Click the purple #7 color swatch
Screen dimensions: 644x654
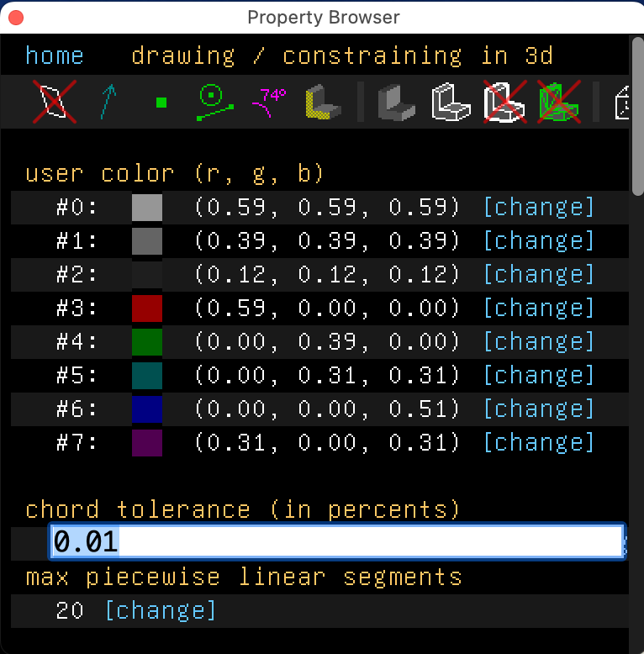(147, 442)
